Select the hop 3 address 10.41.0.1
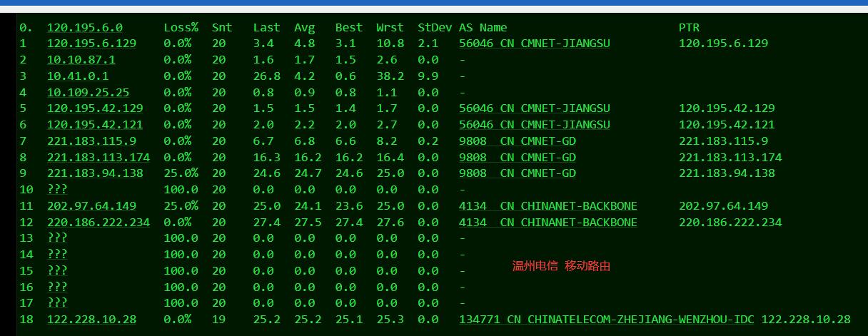The width and height of the screenshot is (868, 336). click(x=78, y=76)
